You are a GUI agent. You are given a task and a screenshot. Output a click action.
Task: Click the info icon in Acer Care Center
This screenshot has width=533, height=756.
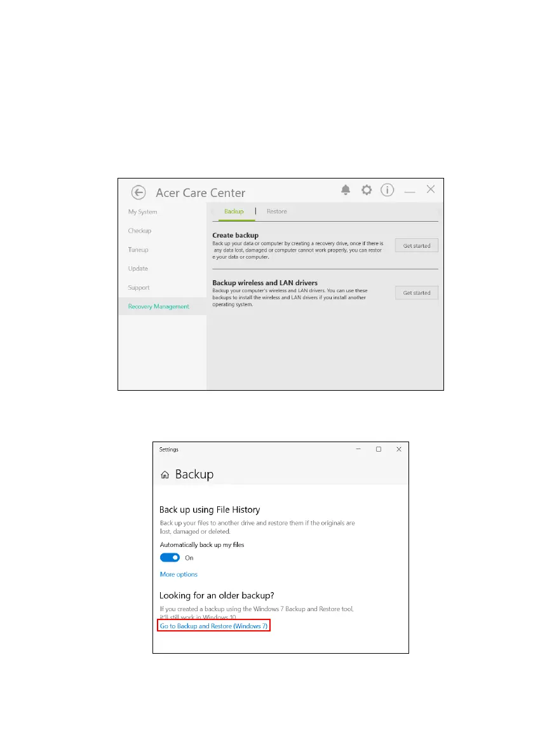click(x=388, y=190)
